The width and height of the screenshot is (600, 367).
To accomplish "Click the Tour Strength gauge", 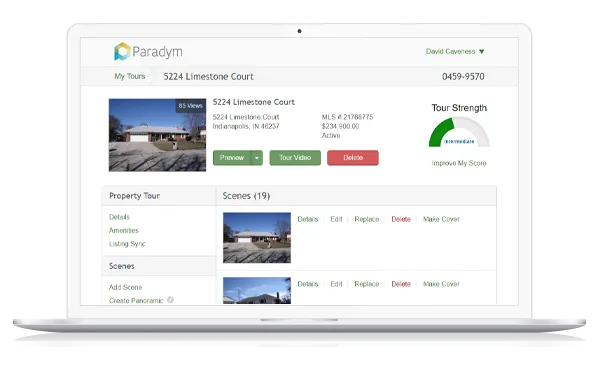I will [459, 132].
